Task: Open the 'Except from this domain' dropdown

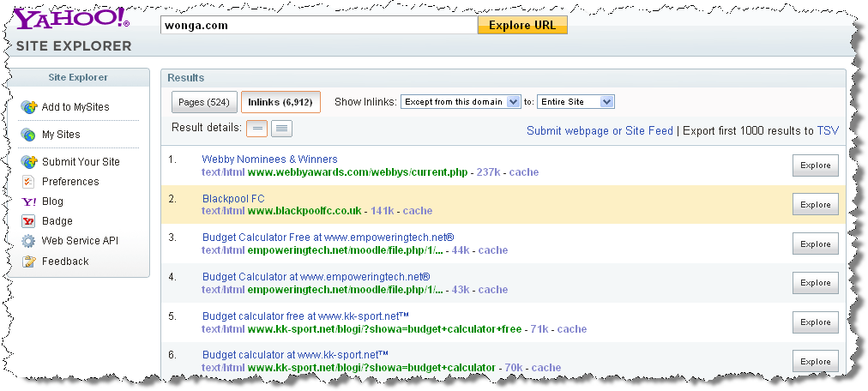Action: click(461, 102)
